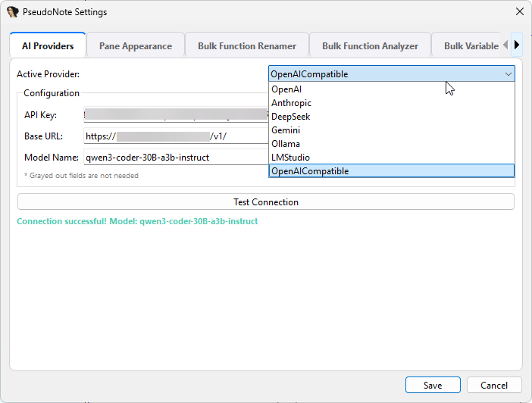Click the Save button
The width and height of the screenshot is (532, 403).
tap(433, 385)
